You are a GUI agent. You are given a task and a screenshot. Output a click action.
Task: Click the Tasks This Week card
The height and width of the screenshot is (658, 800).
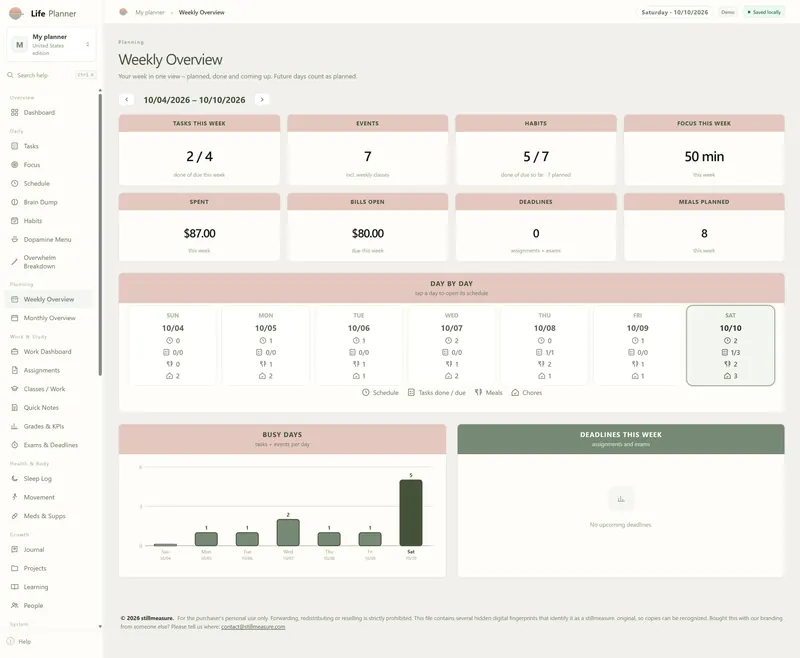199,150
